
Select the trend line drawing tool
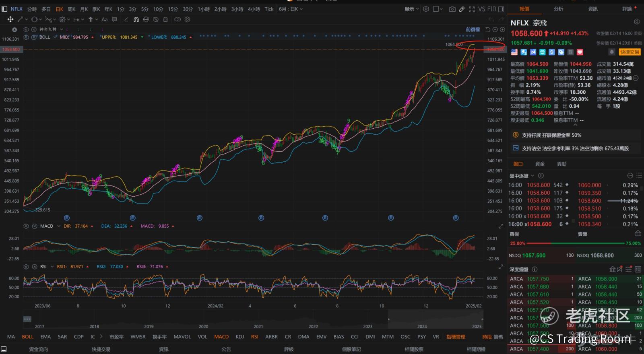click(x=20, y=19)
